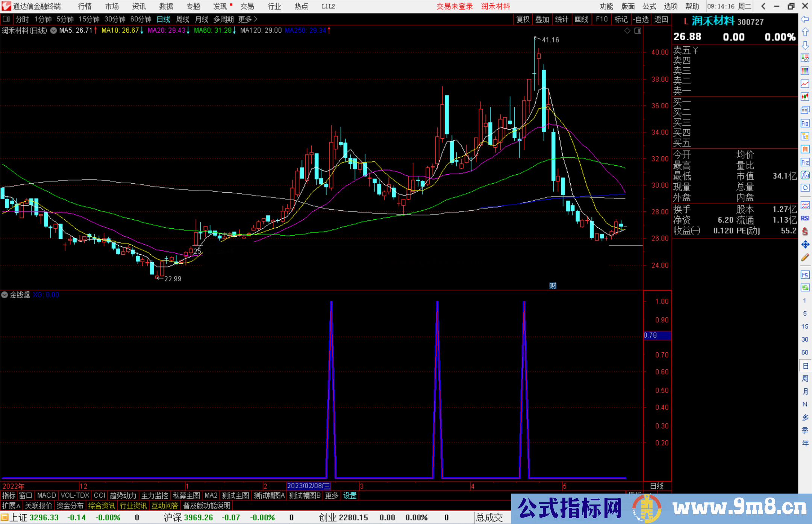The image size is (812, 524).
Task: Open the candlestick chart sidebar icon
Action: click(805, 97)
